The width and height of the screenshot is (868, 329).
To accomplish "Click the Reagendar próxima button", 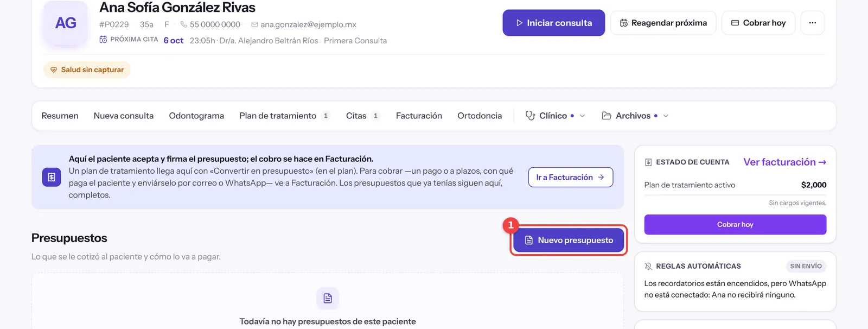I will click(663, 23).
